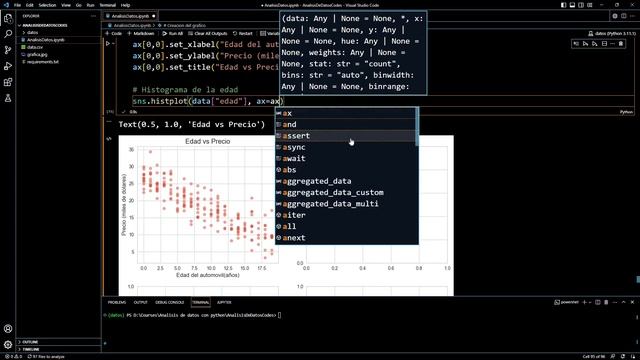Viewport: 640px width, 360px height.
Task: Open the Run and Debug view
Action: pyautogui.click(x=8, y=66)
